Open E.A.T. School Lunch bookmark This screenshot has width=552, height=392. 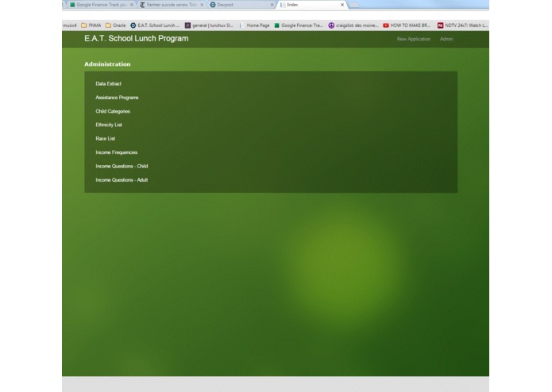click(155, 25)
